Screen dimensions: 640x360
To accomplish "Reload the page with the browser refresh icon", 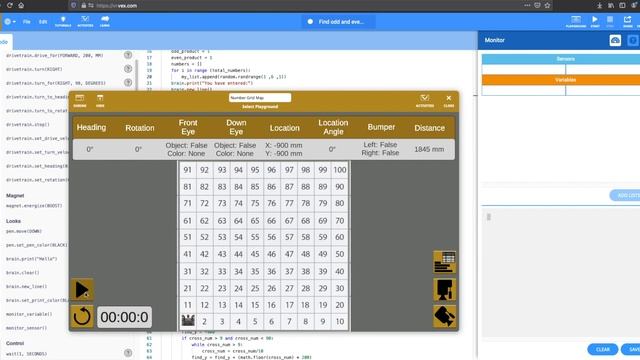I will click(9, 5).
